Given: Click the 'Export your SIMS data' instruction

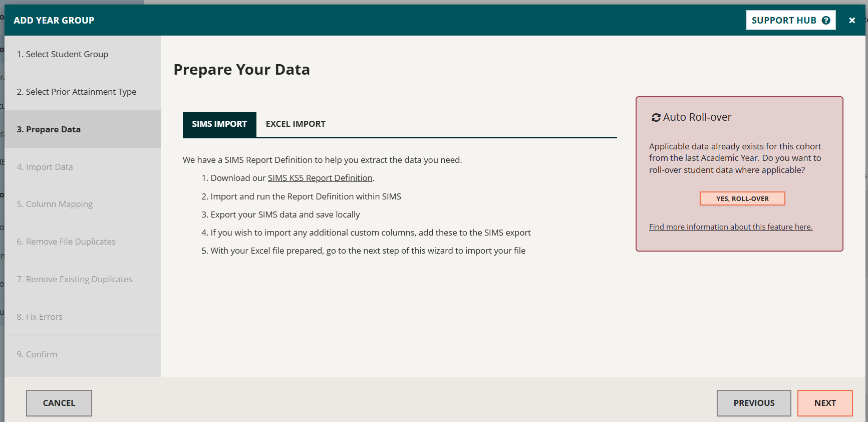Looking at the screenshot, I should 285,215.
